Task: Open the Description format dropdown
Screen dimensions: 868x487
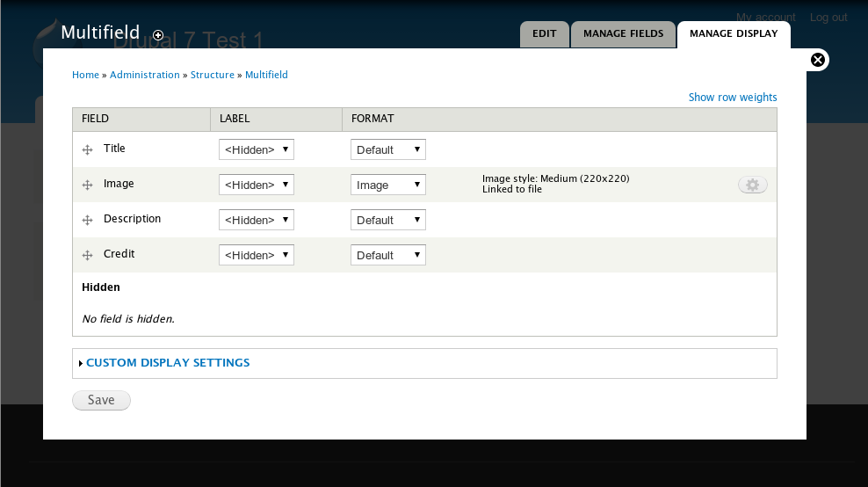Action: (x=388, y=220)
